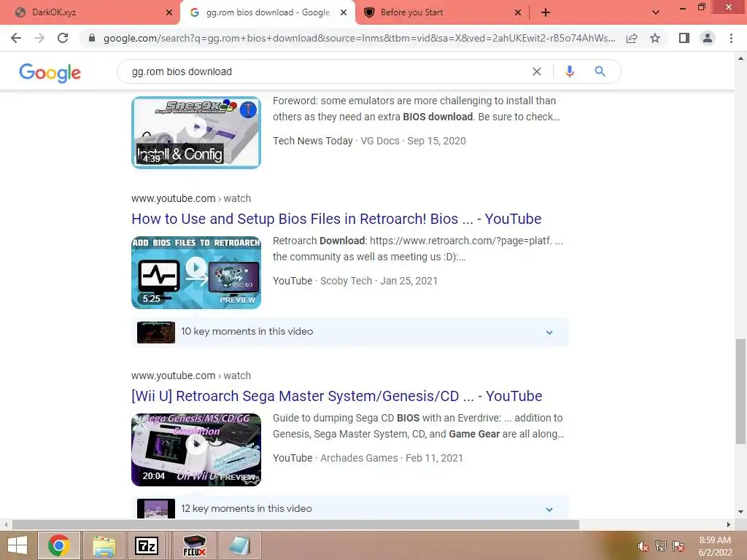Open the taskbar clock showing 8:59 AM

[715, 546]
